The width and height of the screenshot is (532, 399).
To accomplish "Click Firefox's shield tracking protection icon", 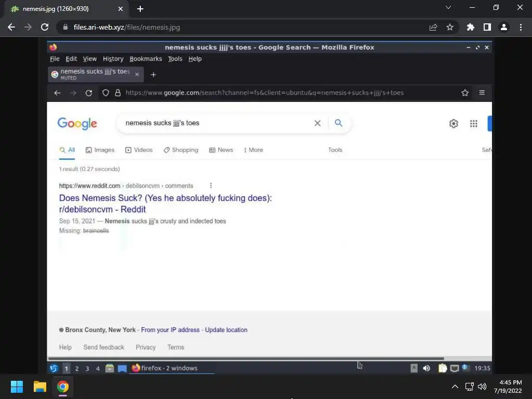I will (x=105, y=92).
